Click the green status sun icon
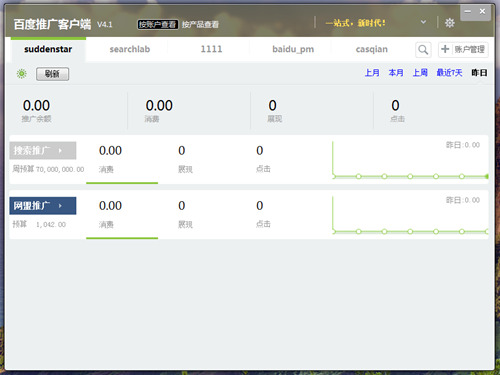Image resolution: width=500 pixels, height=375 pixels. (x=22, y=74)
